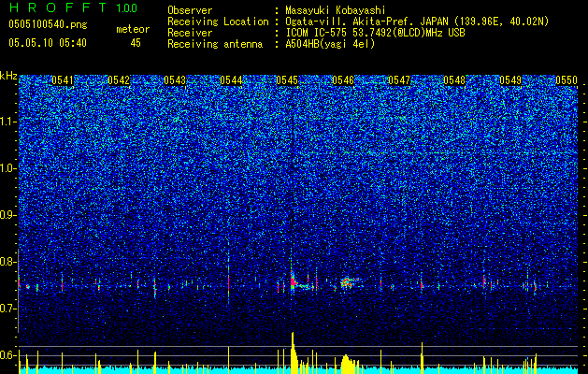Click the 0543 time marker

175,80
